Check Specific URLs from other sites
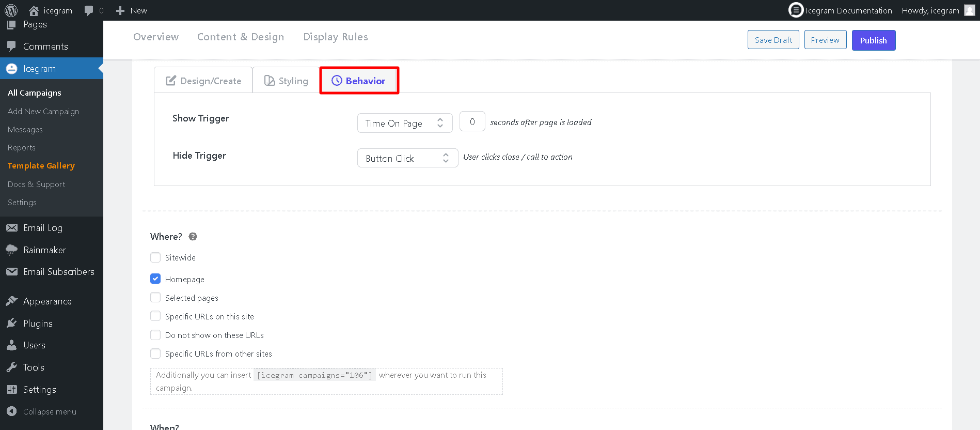Screen dimensions: 980x430 [155, 353]
